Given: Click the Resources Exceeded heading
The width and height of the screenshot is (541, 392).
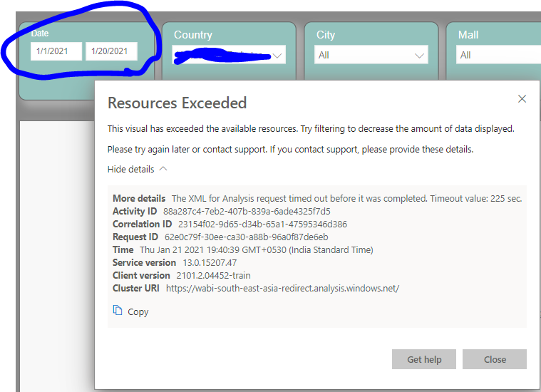Looking at the screenshot, I should point(177,103).
